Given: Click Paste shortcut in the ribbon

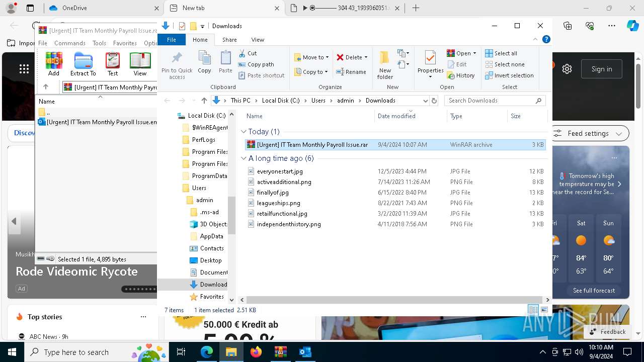Looking at the screenshot, I should [261, 75].
